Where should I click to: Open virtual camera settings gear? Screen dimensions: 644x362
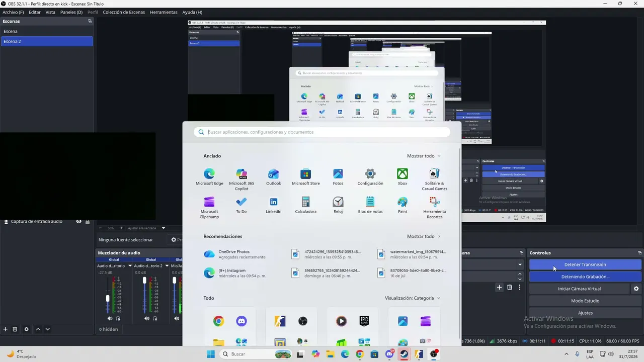coord(636,289)
